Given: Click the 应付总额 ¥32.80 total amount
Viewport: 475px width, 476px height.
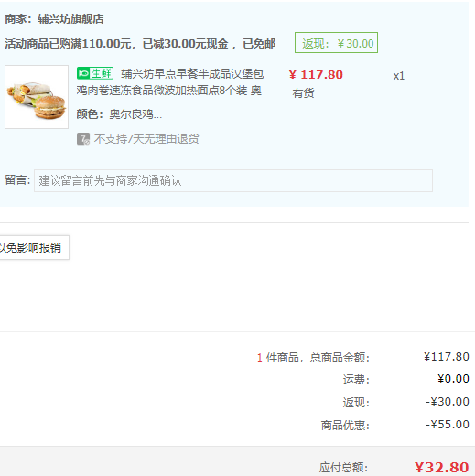Looking at the screenshot, I should 441,467.
